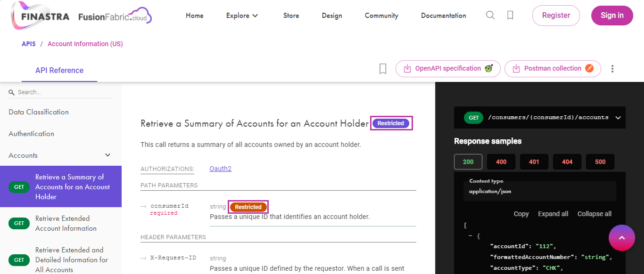This screenshot has width=644, height=274.
Task: Click the bookmark icon in the header
Action: [x=510, y=15]
